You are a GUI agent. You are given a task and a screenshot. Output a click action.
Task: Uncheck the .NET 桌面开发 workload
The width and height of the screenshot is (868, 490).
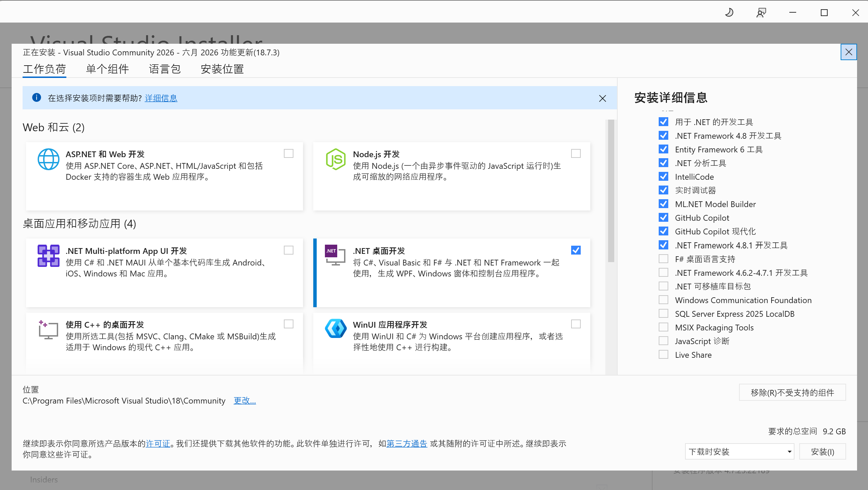point(576,250)
